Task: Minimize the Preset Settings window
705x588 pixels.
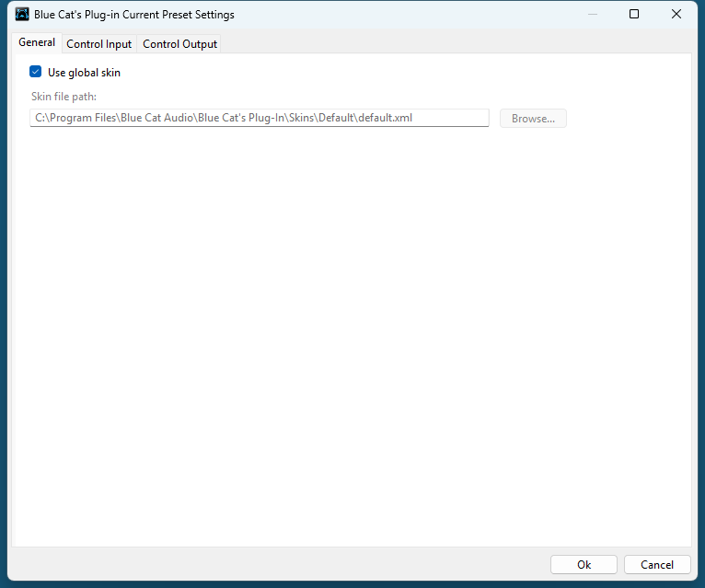Action: [x=592, y=15]
